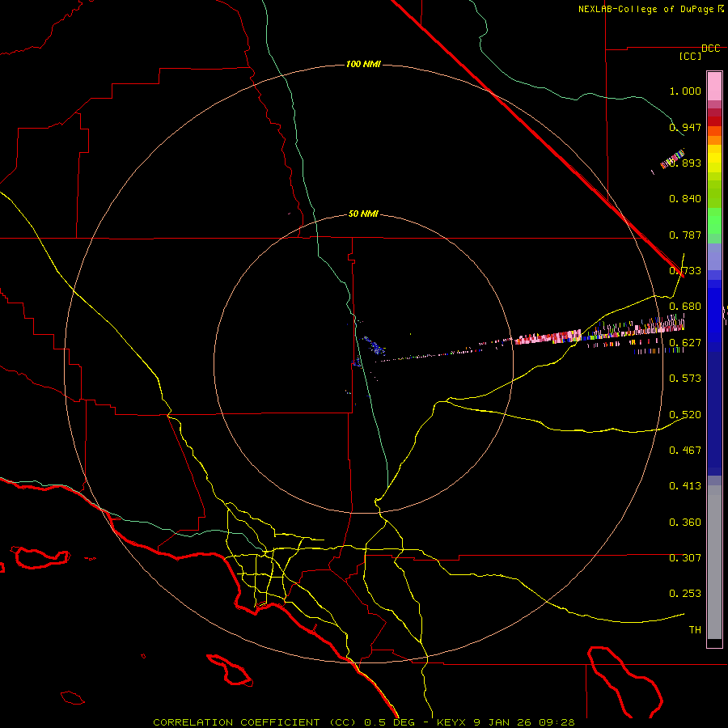Select the 0.840 legend value

(x=685, y=199)
